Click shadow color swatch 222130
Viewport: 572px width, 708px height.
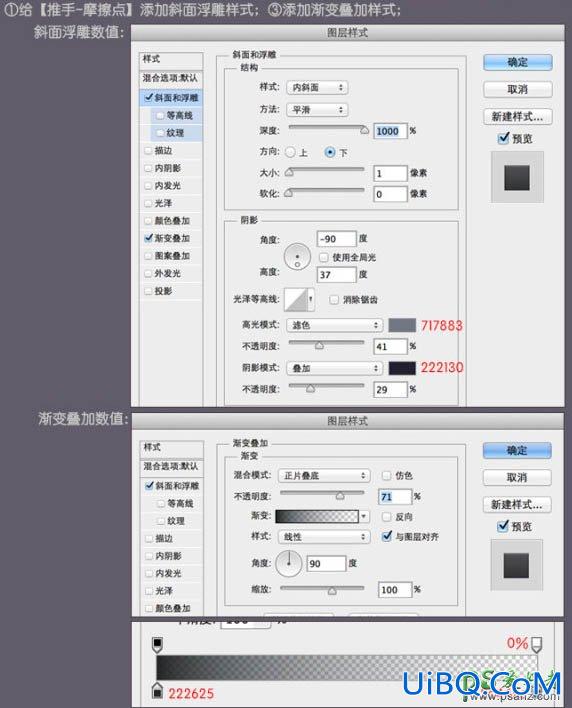pyautogui.click(x=402, y=368)
